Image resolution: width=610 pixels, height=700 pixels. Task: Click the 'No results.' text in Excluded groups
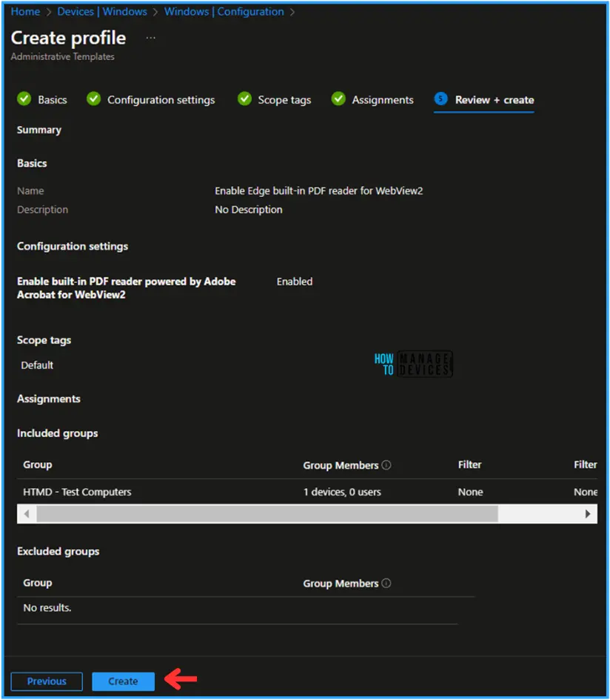click(47, 608)
